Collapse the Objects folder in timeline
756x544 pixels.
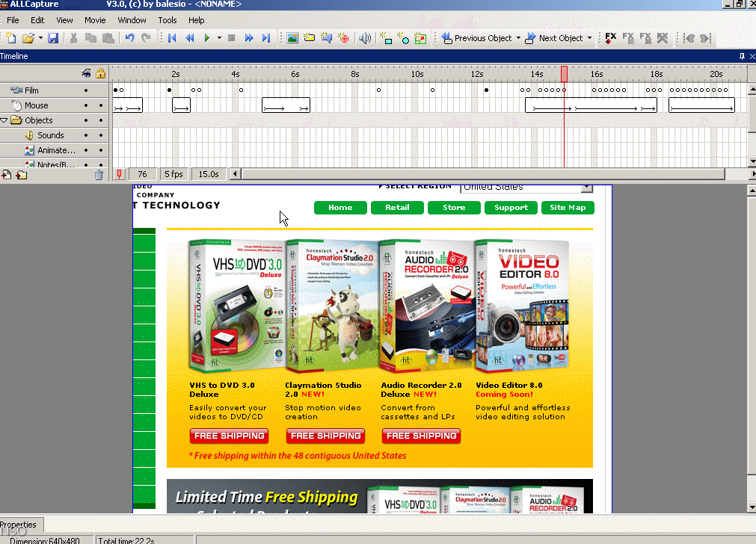point(4,120)
